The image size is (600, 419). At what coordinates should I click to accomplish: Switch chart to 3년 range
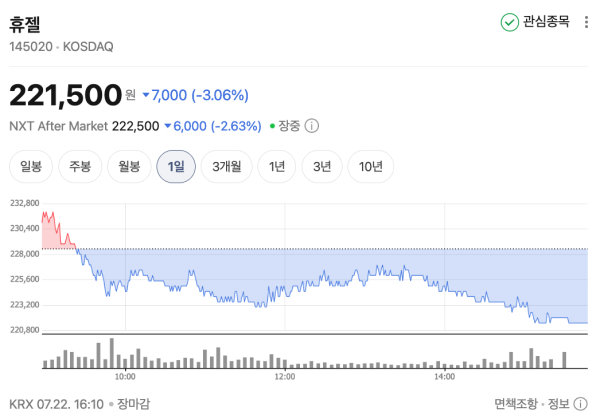pos(322,166)
